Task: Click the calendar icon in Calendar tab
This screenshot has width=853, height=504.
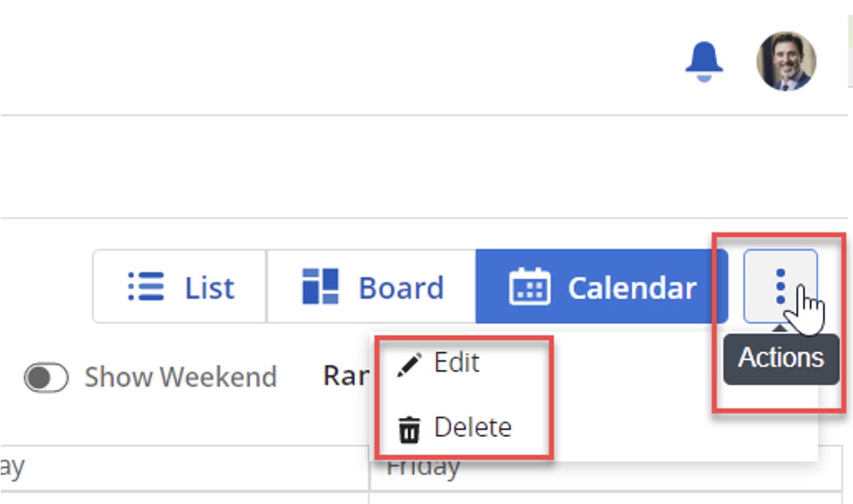Action: [x=529, y=287]
